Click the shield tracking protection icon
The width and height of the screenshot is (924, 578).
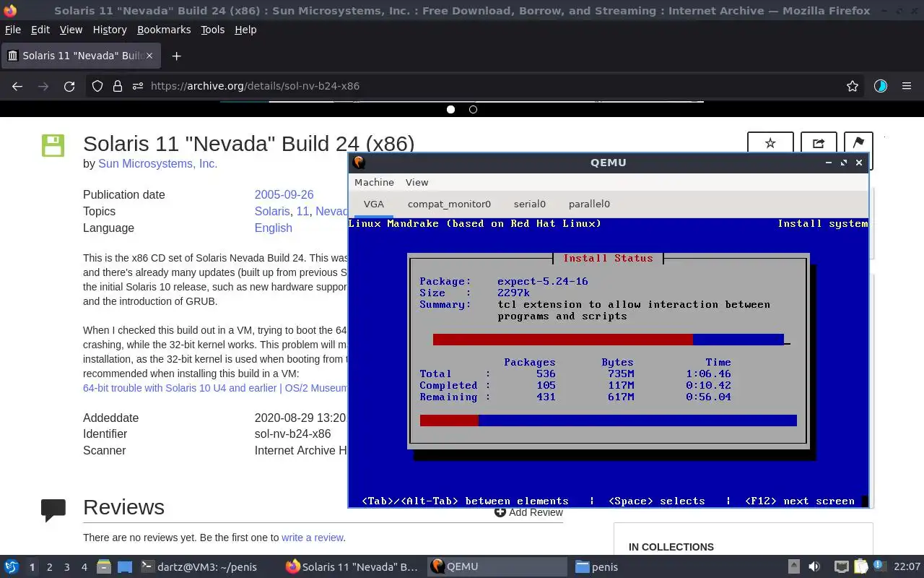(x=97, y=86)
